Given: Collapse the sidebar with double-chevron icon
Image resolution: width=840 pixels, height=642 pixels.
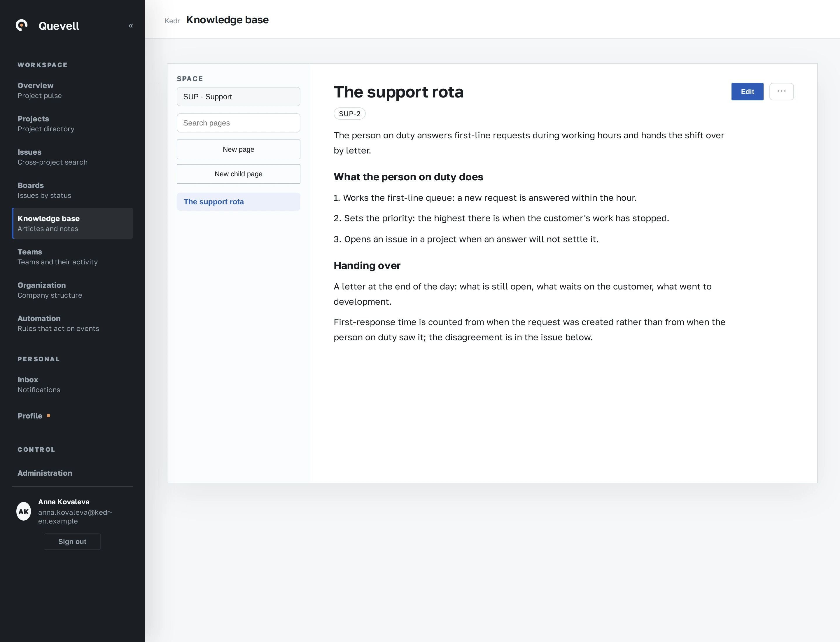Looking at the screenshot, I should click(x=131, y=26).
